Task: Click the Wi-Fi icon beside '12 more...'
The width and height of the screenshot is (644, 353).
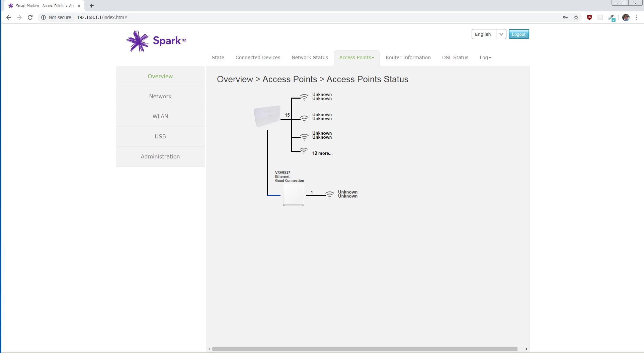Action: [x=304, y=151]
